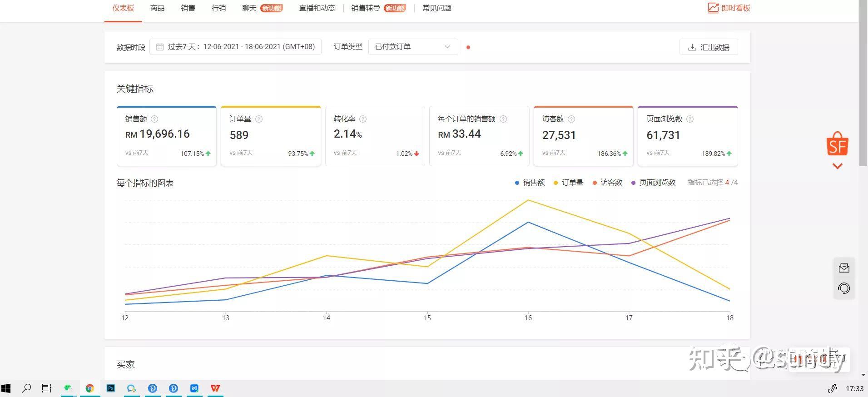Click help icon next to 销售额

click(x=154, y=119)
